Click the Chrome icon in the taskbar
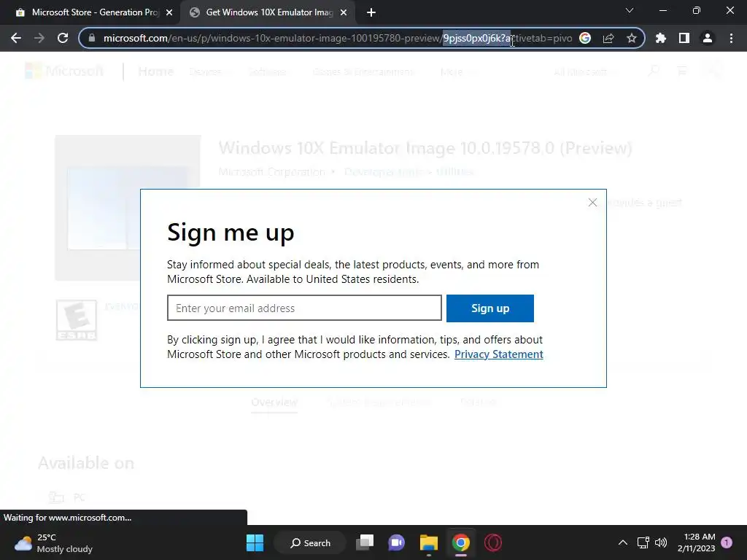This screenshot has height=560, width=747. 461,542
